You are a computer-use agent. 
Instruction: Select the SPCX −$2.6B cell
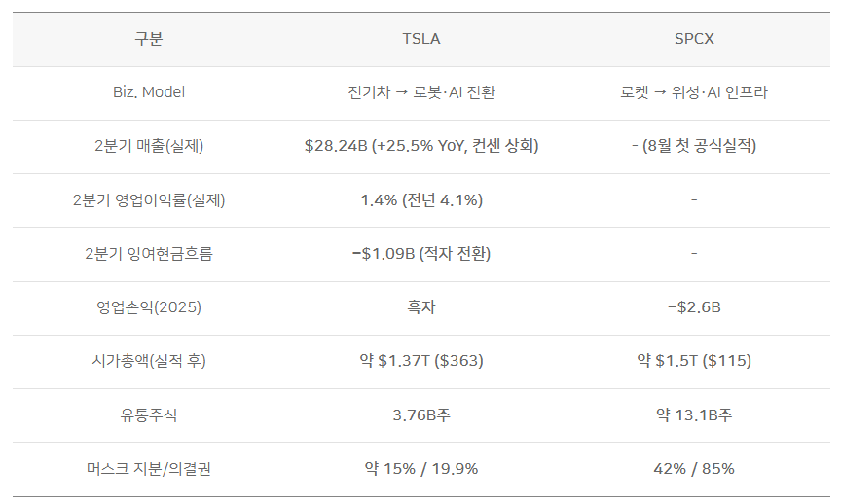[694, 307]
